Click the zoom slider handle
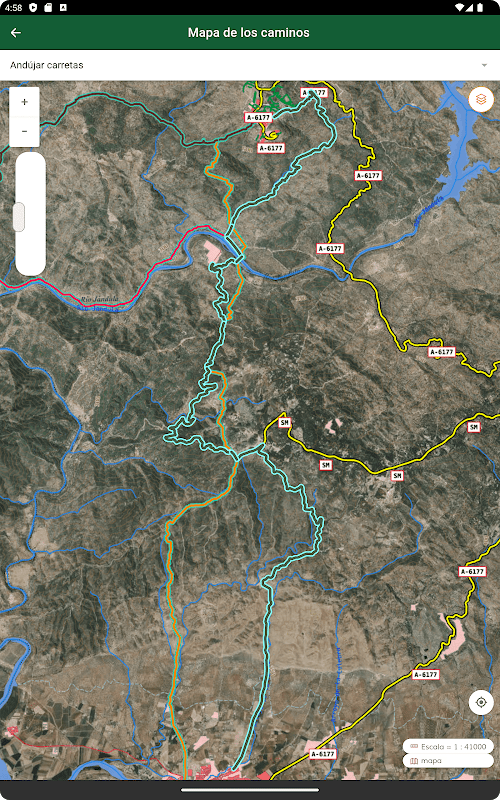Screen dimensions: 500x800 pyautogui.click(x=19, y=217)
